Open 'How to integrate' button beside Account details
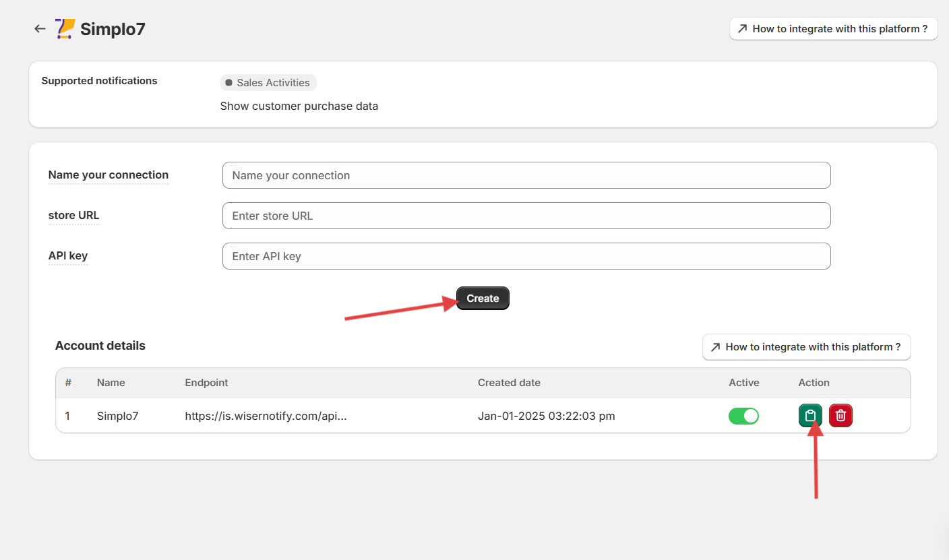949x560 pixels. (806, 347)
